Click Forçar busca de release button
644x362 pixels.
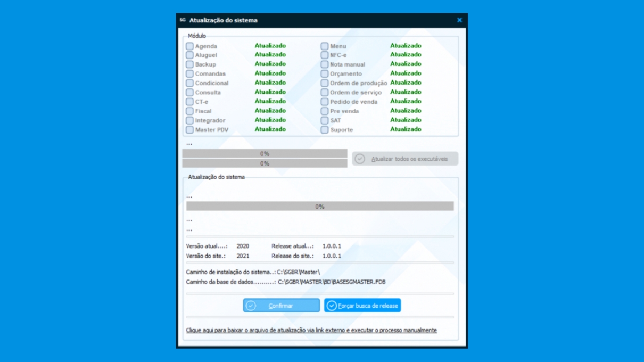[362, 306]
